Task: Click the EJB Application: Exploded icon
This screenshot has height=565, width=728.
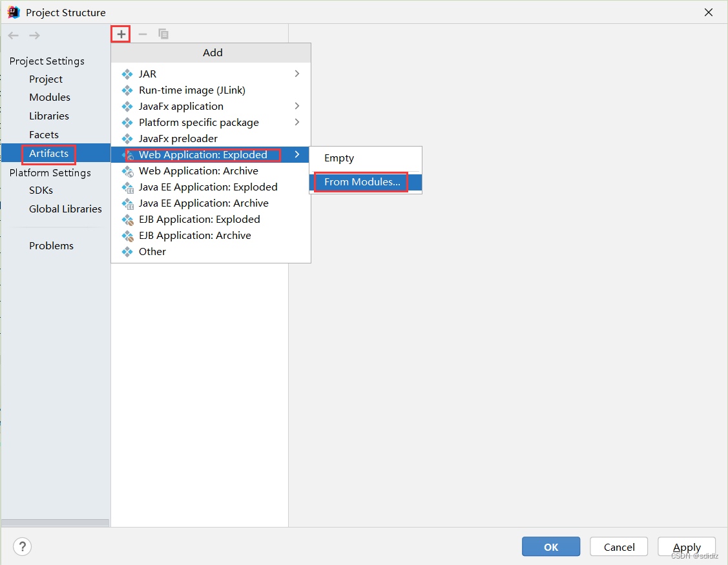Action: point(128,220)
